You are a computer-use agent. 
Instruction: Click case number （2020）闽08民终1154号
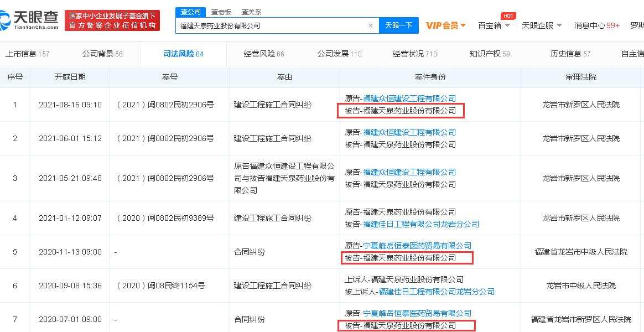click(x=160, y=286)
